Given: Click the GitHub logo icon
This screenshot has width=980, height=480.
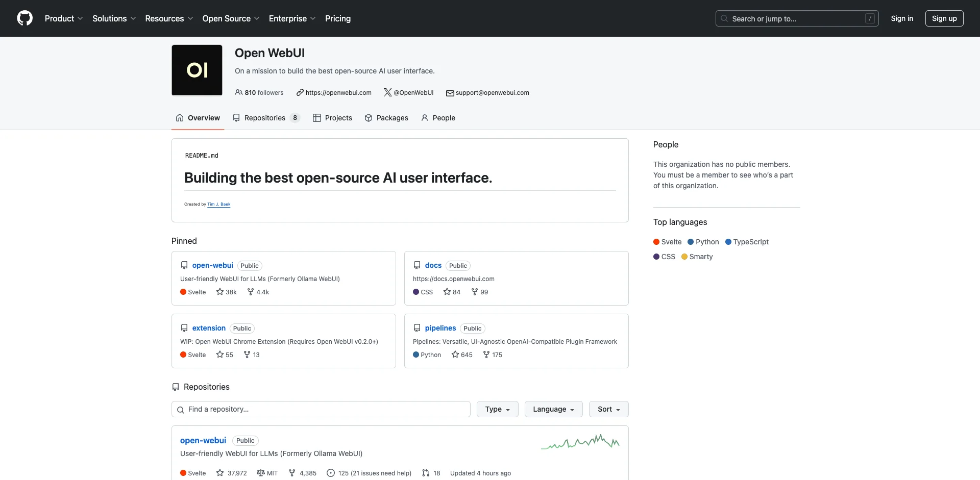Looking at the screenshot, I should click(24, 18).
